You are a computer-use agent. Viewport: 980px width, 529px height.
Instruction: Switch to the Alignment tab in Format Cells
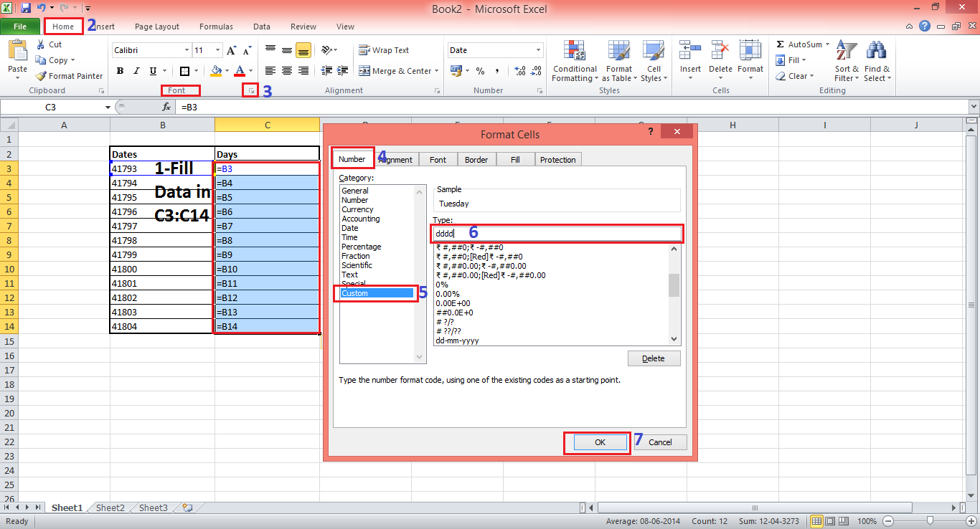pyautogui.click(x=395, y=158)
